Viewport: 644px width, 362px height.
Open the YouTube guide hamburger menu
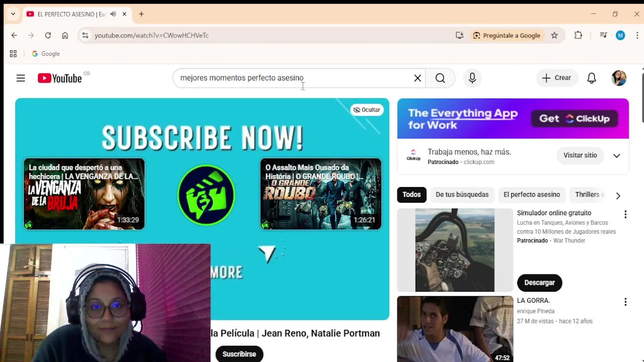[21, 78]
